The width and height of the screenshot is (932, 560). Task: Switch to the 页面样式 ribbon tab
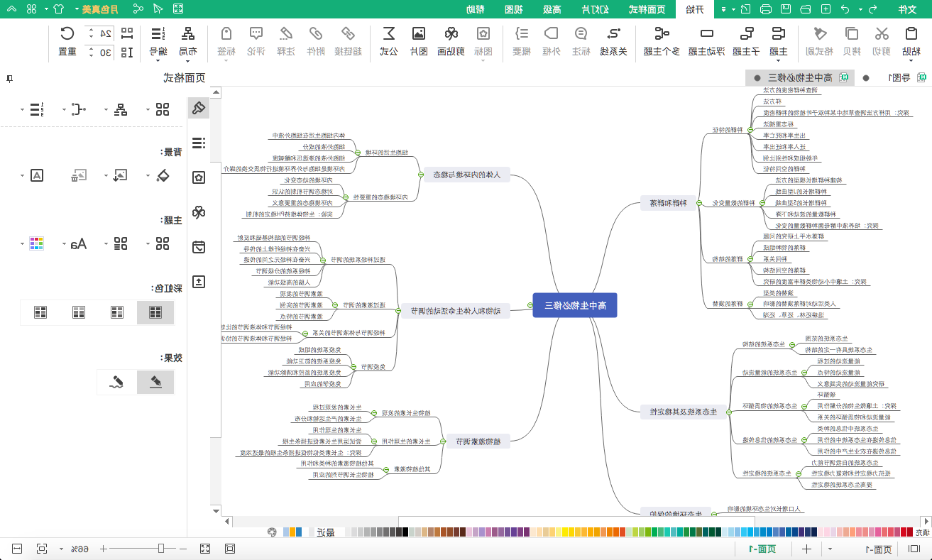(647, 9)
